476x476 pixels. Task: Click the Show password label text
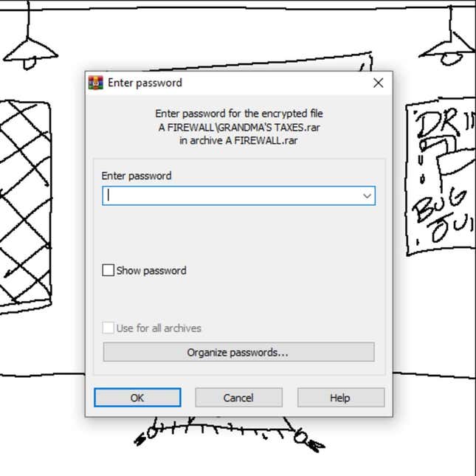pyautogui.click(x=151, y=271)
